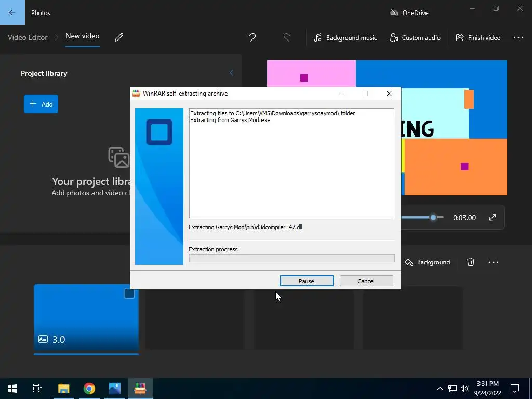
Task: Show hidden system tray icons
Action: [440, 389]
